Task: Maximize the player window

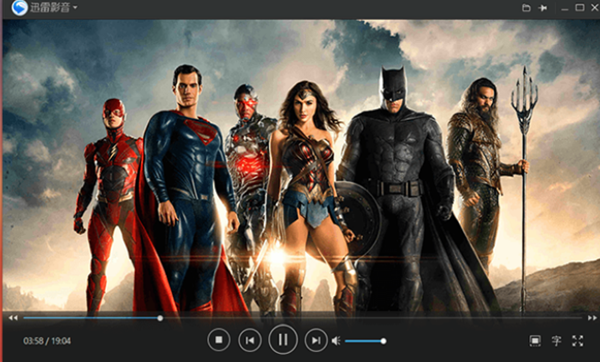Action: coord(580,8)
